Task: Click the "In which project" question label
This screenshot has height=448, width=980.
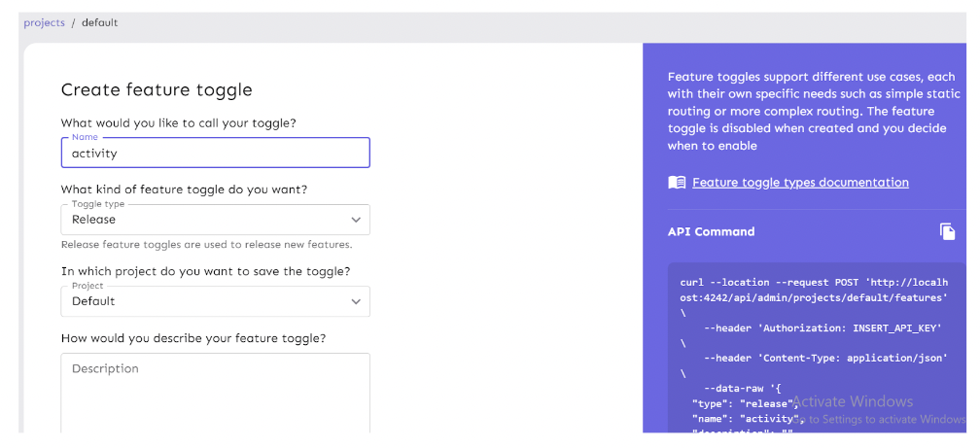Action: [x=205, y=271]
